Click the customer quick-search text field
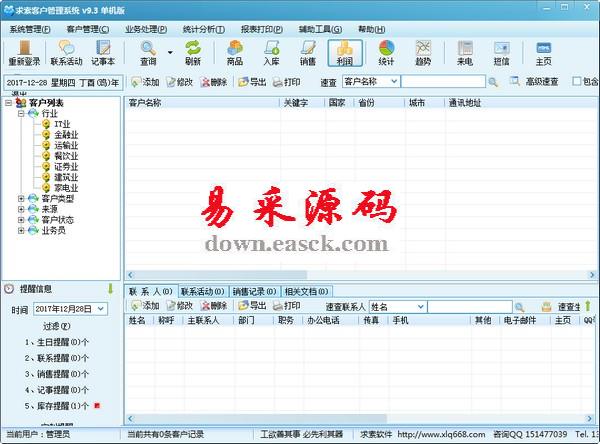 (443, 82)
